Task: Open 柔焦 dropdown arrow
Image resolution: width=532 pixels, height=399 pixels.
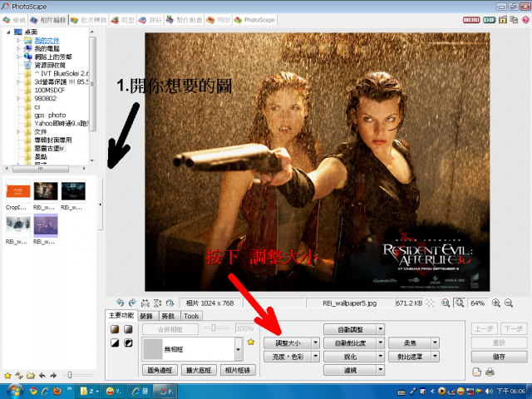Action: pos(436,342)
